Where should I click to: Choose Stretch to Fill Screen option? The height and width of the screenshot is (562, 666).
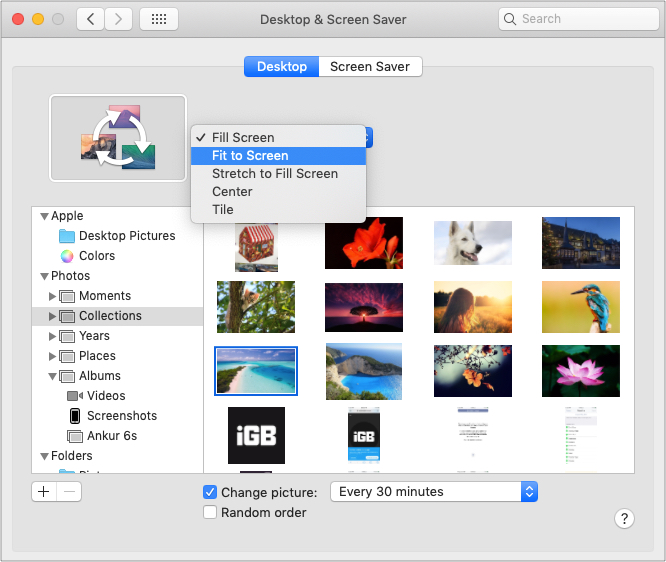click(x=278, y=174)
